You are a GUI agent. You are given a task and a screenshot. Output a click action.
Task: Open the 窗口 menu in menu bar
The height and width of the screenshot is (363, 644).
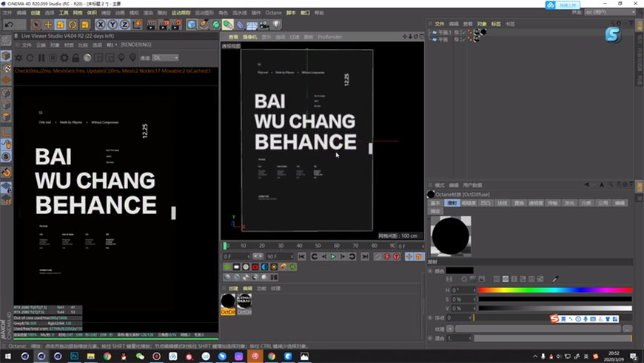305,13
